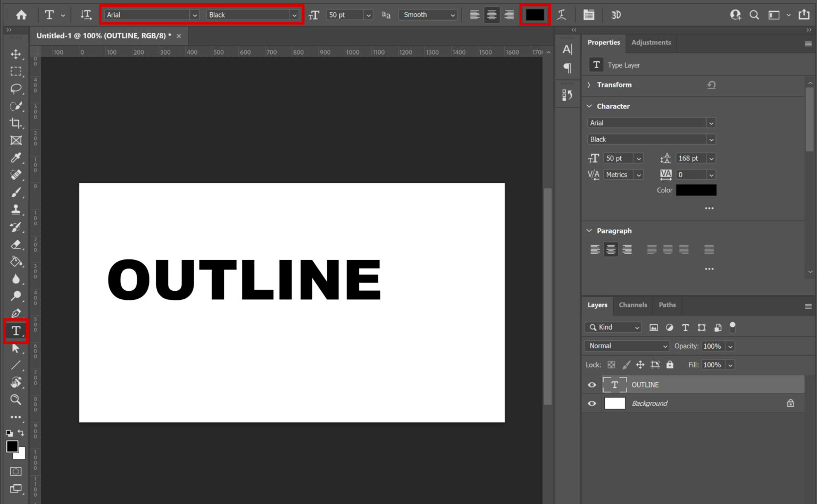817x504 pixels.
Task: Unlock the Background layer
Action: coord(790,403)
